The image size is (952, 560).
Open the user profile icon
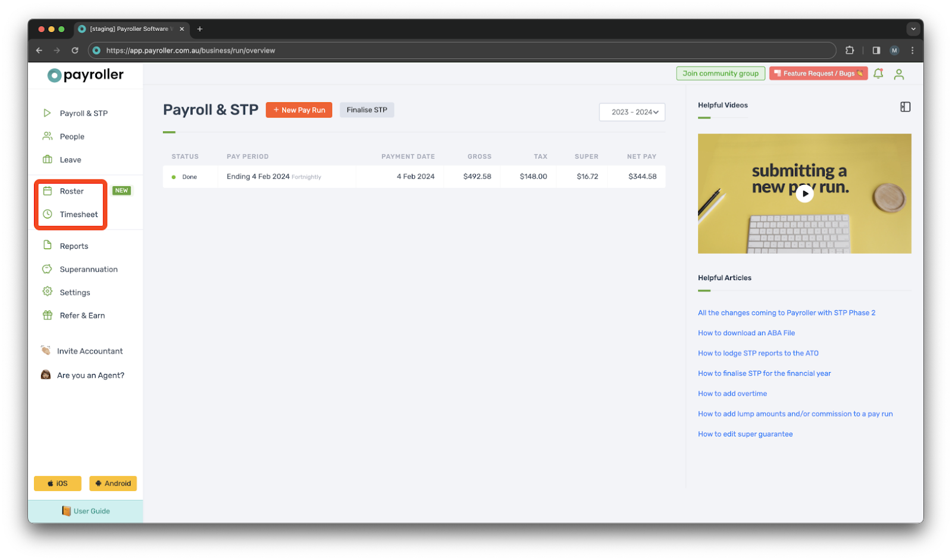click(x=899, y=74)
